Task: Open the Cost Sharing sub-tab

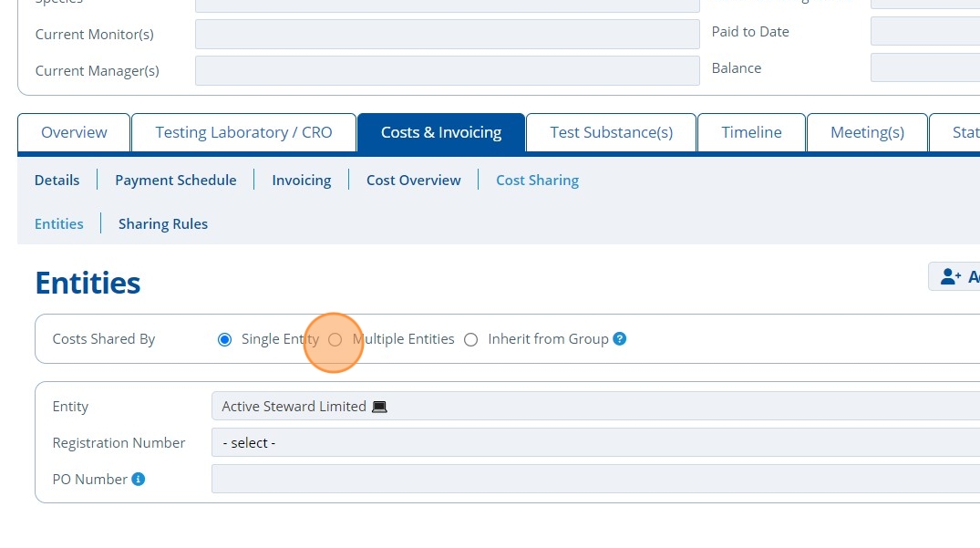Action: pyautogui.click(x=538, y=180)
